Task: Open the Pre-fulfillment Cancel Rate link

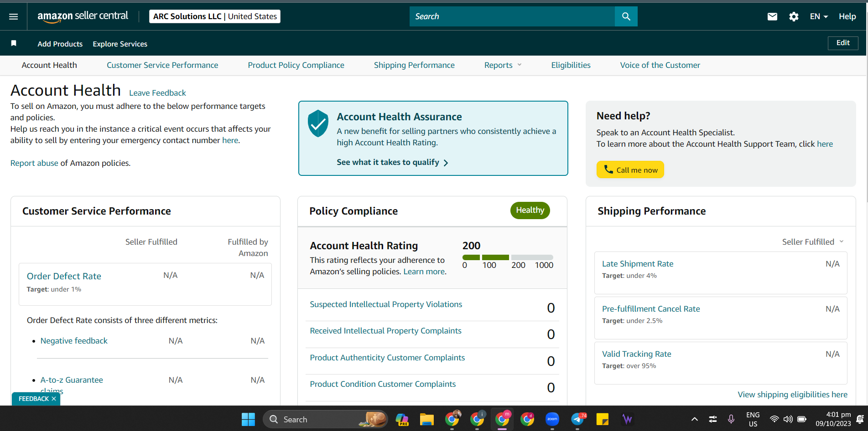Action: click(651, 309)
